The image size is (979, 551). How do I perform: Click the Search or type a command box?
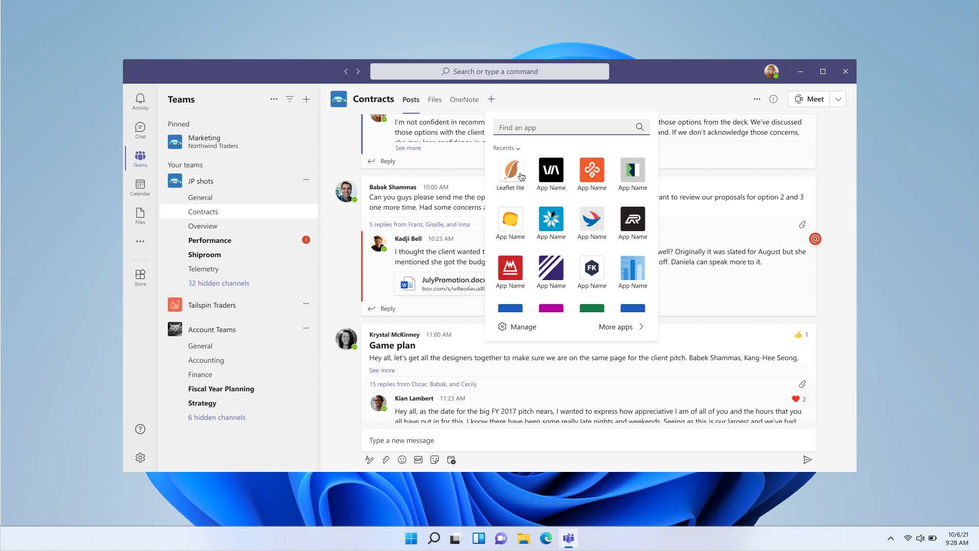[490, 72]
